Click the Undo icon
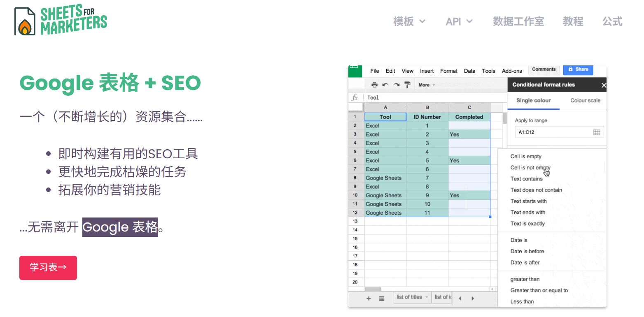Screen dimensions: 644x317 tap(385, 85)
